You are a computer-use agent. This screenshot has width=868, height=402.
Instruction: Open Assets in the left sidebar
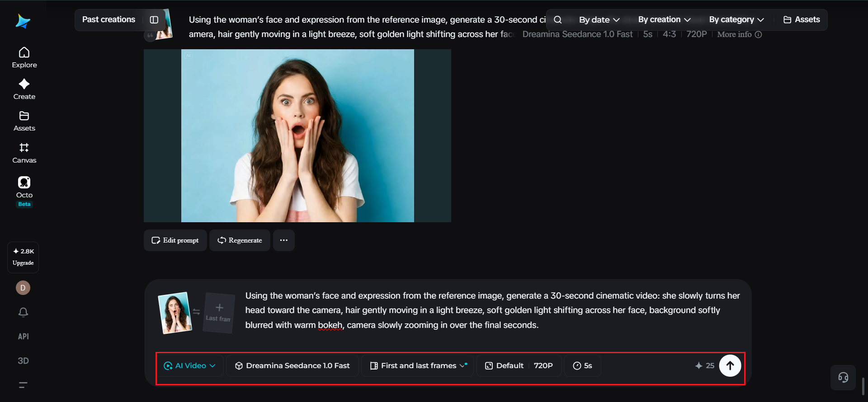point(24,121)
